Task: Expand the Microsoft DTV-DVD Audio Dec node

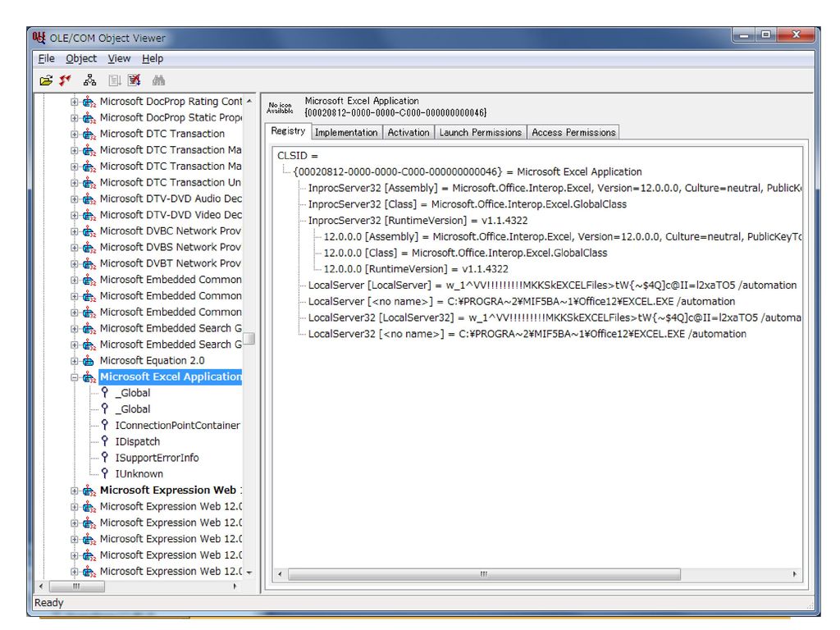Action: point(75,199)
